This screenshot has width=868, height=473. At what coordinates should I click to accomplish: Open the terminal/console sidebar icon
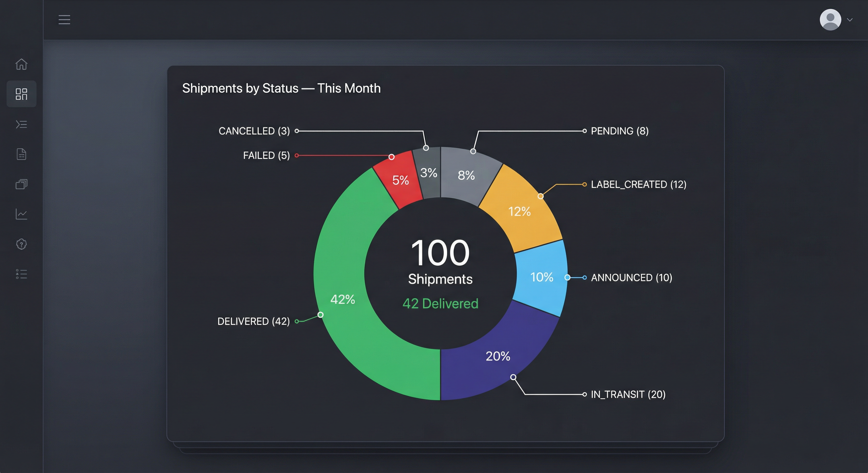click(x=21, y=124)
